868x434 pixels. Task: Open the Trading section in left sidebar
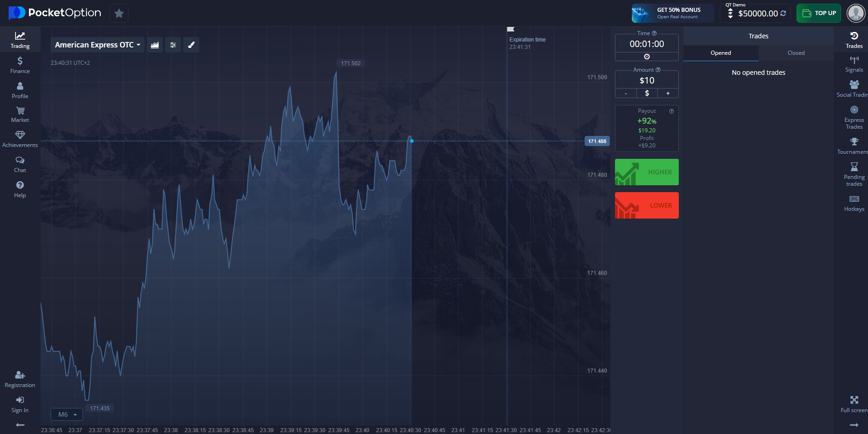(x=20, y=40)
